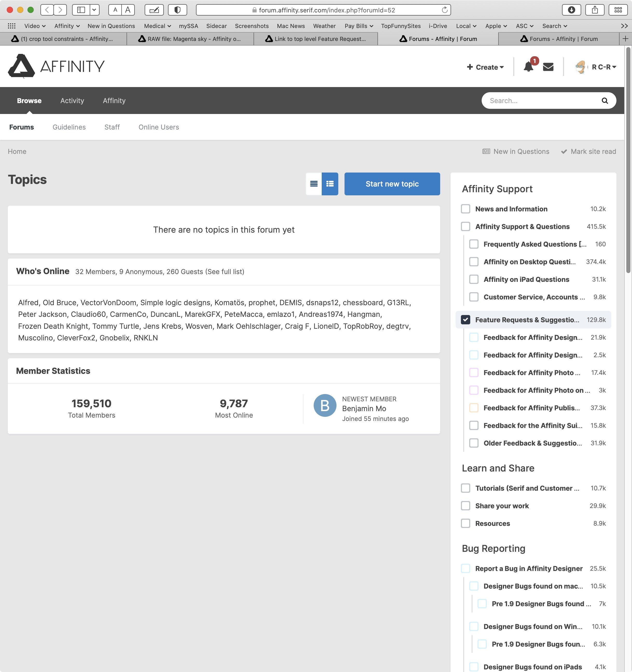
Task: Click the Mark site read checkmark link
Action: pos(588,152)
